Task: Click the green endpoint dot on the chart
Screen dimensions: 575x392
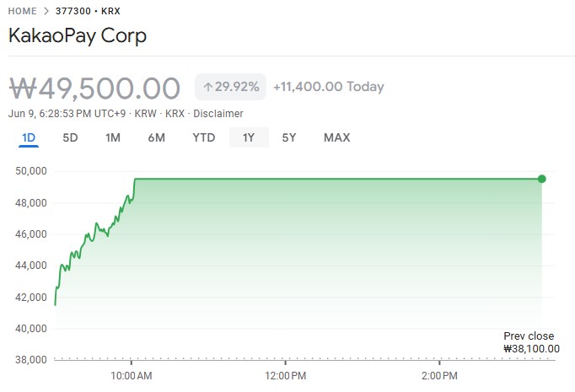Action: (541, 179)
